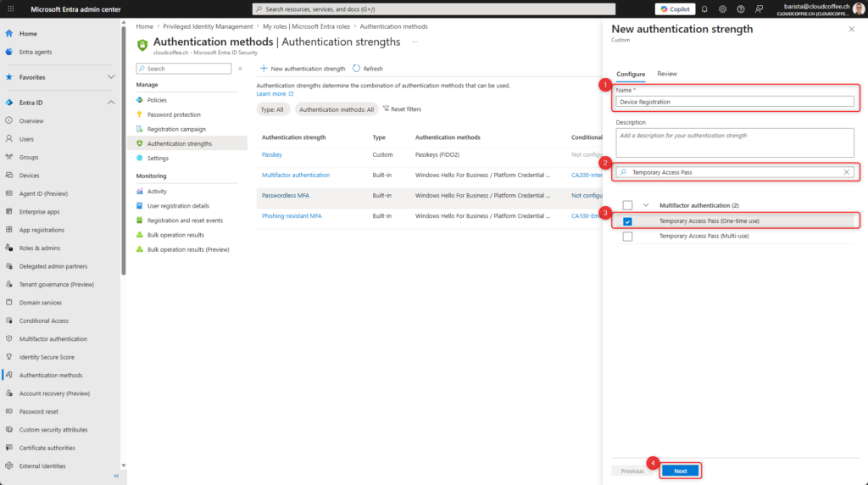This screenshot has height=485, width=868.
Task: Click the Copilot button
Action: pyautogui.click(x=675, y=8)
